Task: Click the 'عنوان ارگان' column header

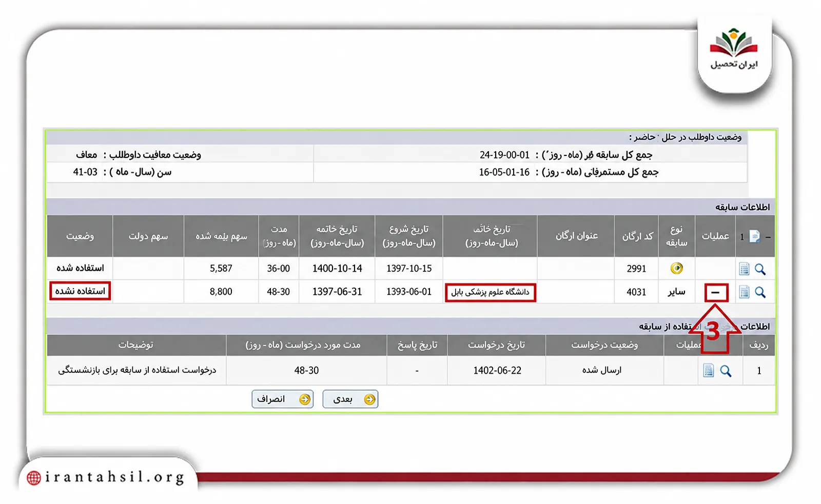Action: click(576, 235)
